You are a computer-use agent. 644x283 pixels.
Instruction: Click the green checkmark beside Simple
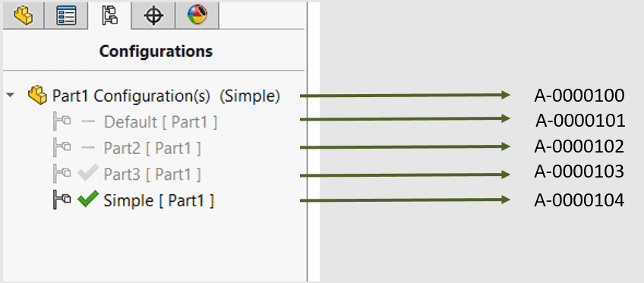coord(88,199)
